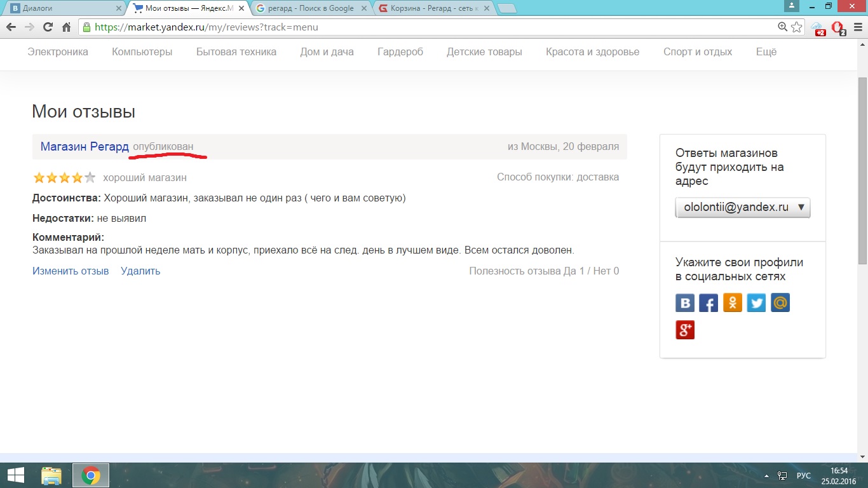Open the ad blocker hand extension icon
This screenshot has width=868, height=488.
click(x=838, y=28)
